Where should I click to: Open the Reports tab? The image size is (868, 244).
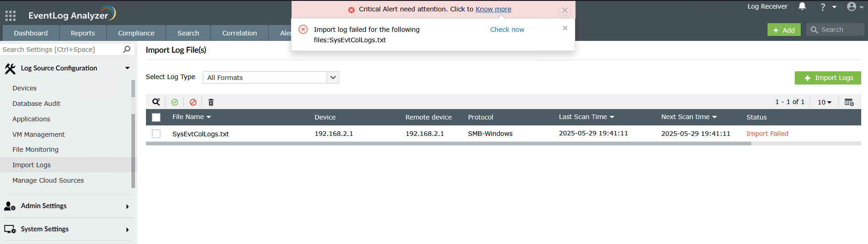pyautogui.click(x=83, y=33)
